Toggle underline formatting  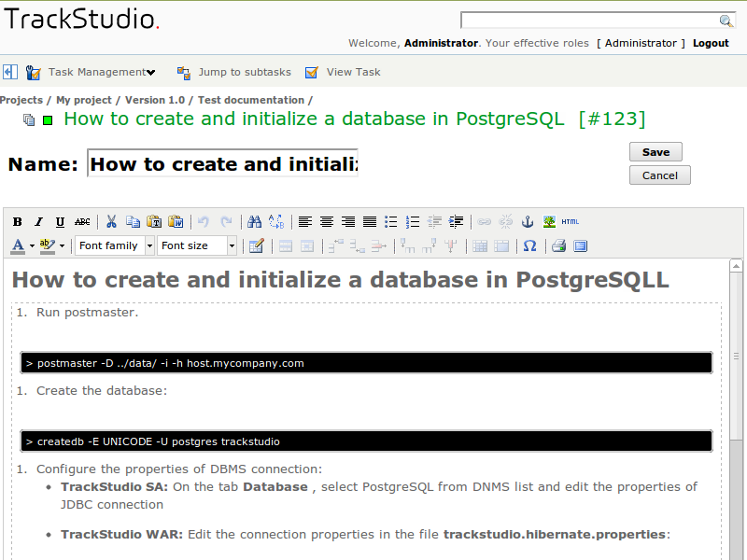pos(60,221)
